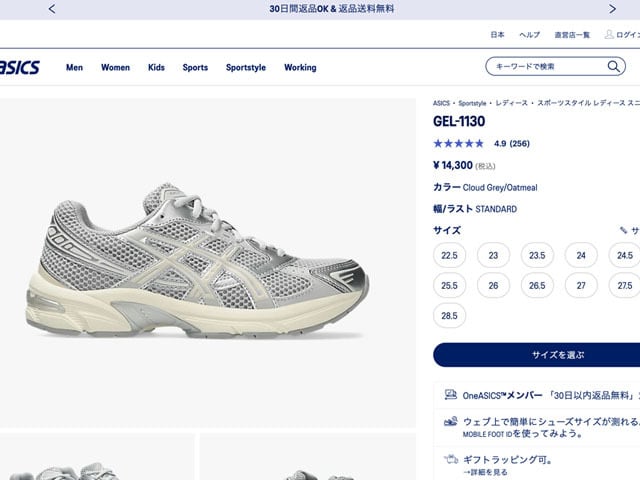Click the five-star rating icons

tap(458, 143)
